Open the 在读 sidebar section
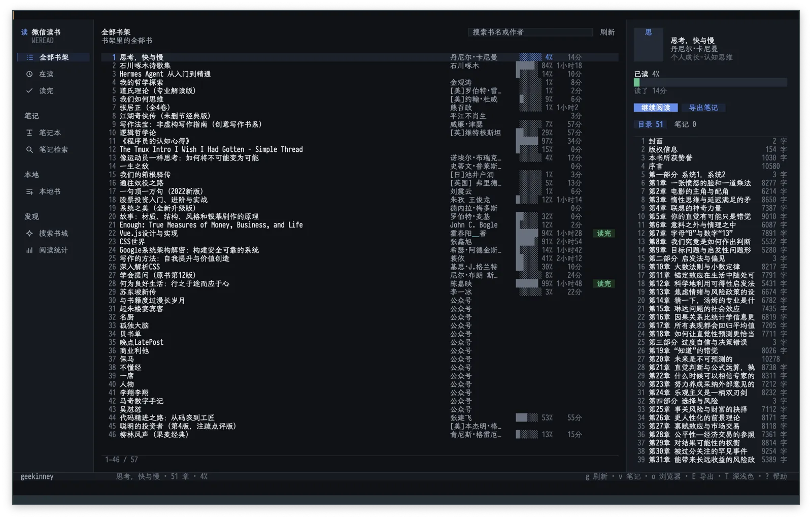Screen dimensions: 812x519 point(53,74)
